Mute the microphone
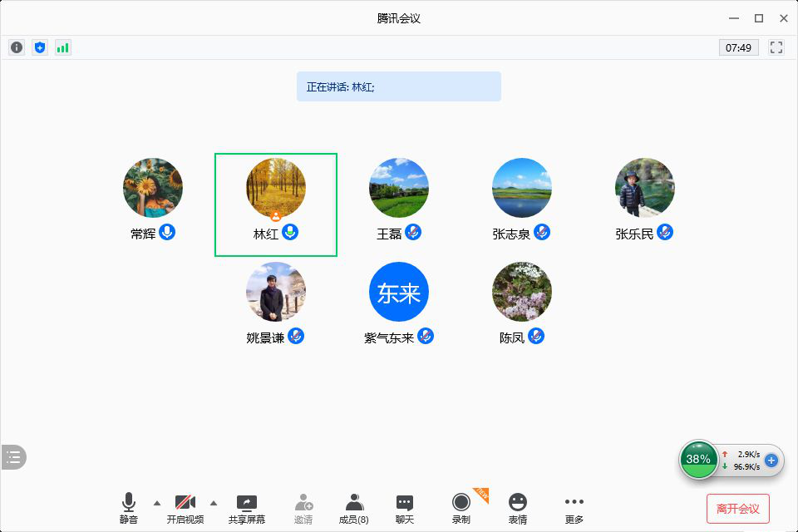Image resolution: width=798 pixels, height=532 pixels. [x=128, y=508]
